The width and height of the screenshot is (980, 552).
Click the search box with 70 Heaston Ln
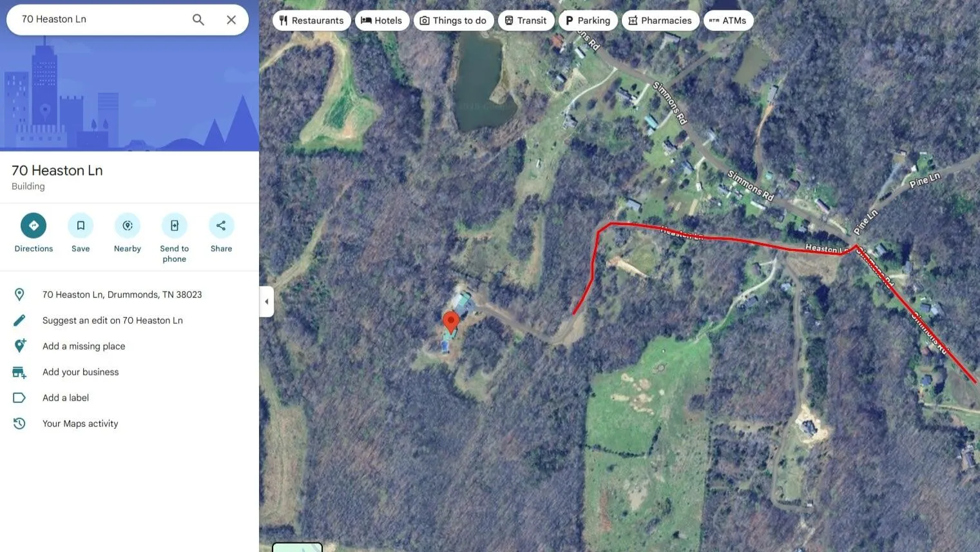pyautogui.click(x=103, y=19)
